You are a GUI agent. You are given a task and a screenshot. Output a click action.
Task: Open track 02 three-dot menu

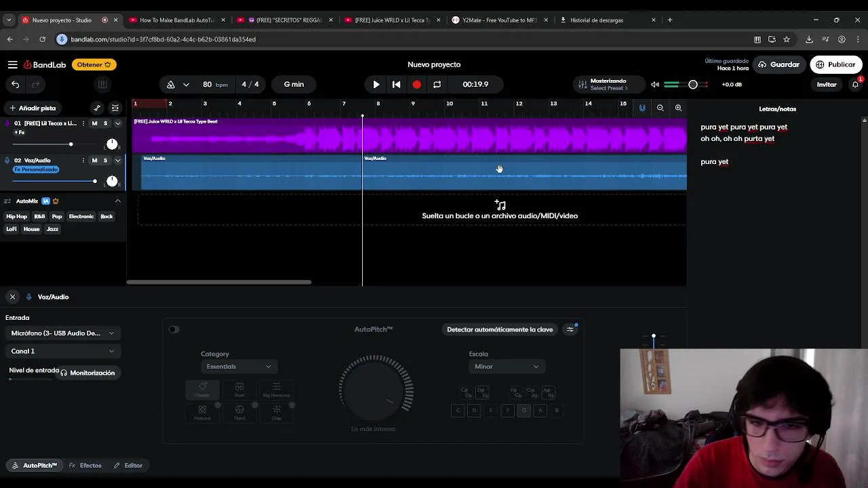[x=83, y=161]
